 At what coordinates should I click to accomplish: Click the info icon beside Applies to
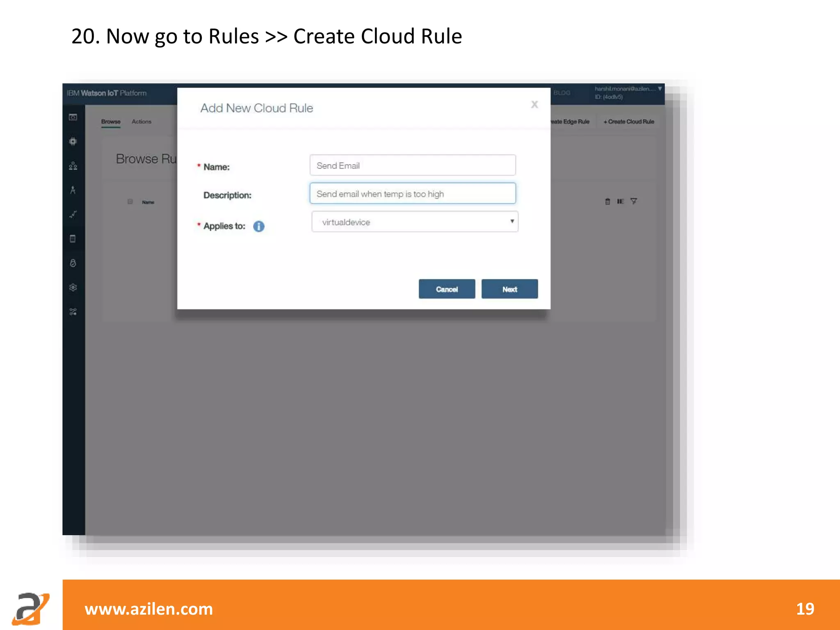pyautogui.click(x=258, y=226)
